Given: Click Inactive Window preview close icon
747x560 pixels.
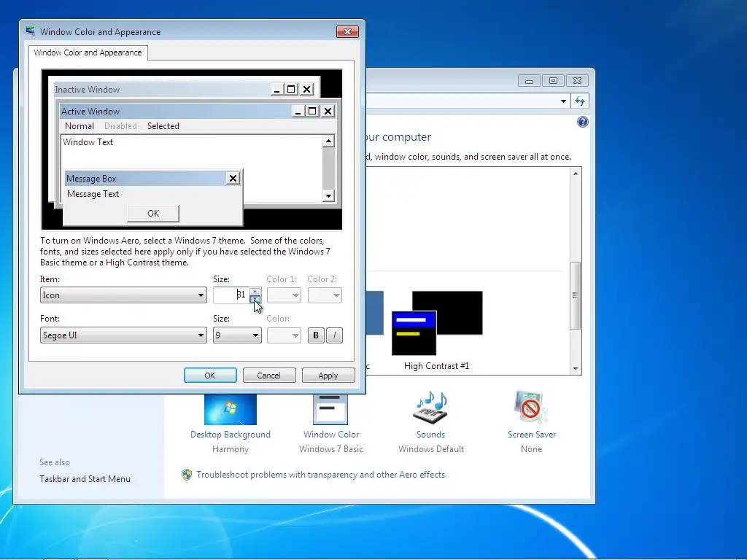Looking at the screenshot, I should pyautogui.click(x=307, y=89).
